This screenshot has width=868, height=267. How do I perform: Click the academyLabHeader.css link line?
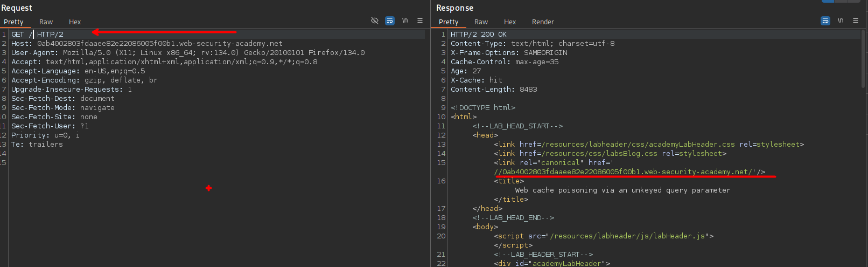(x=649, y=144)
